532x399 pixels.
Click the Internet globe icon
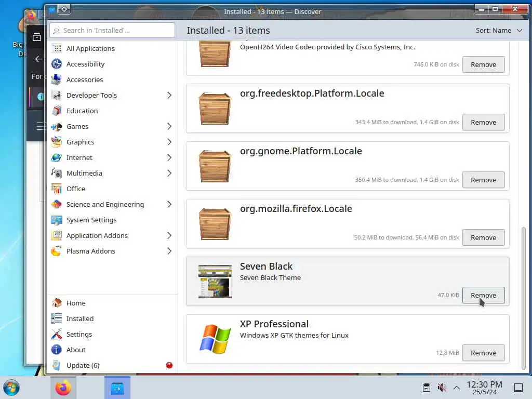coord(57,158)
